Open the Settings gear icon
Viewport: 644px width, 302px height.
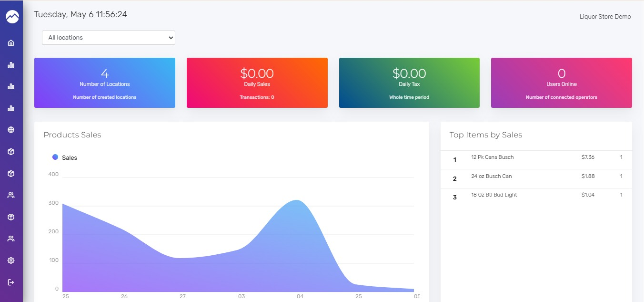(x=11, y=260)
